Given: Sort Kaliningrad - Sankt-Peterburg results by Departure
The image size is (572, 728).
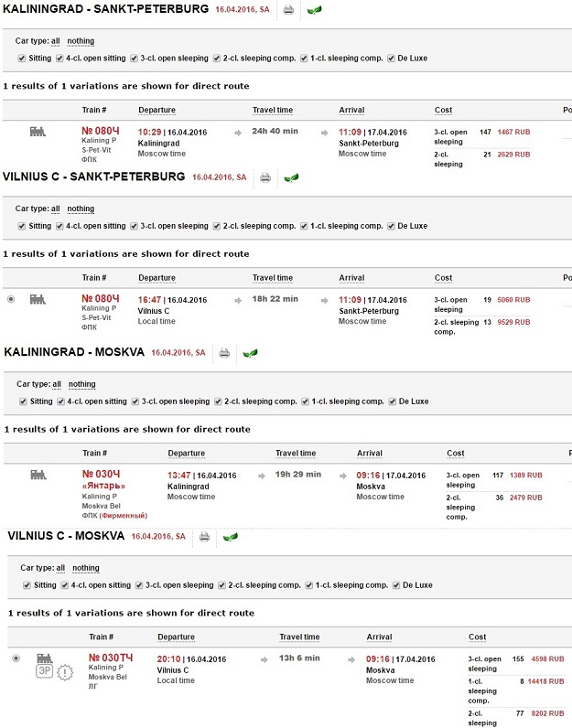Looking at the screenshot, I should point(156,110).
